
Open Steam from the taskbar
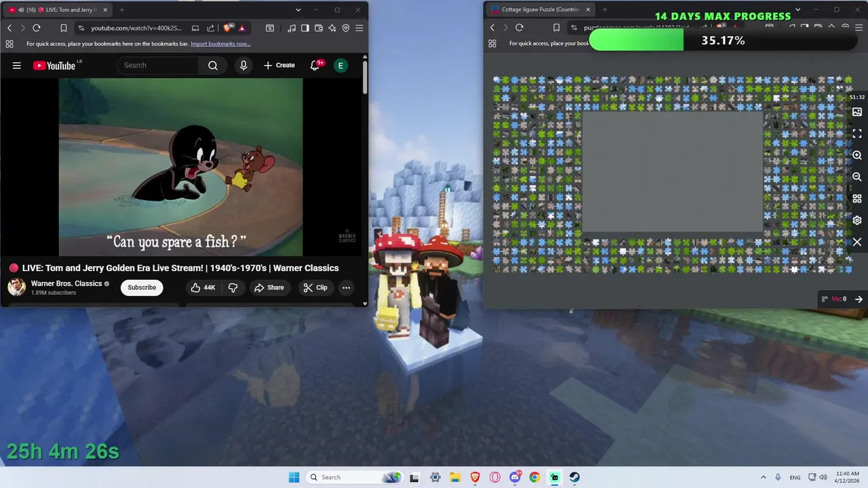coord(574,477)
